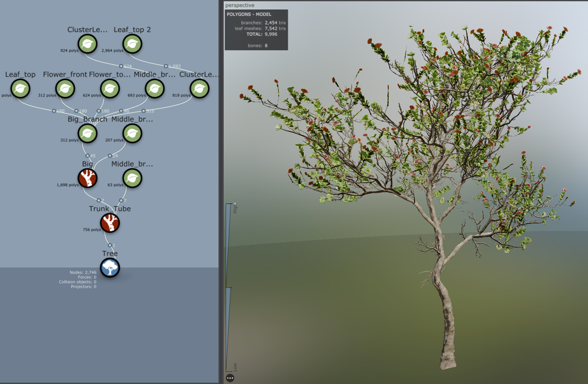Select the Leaf_top 2 node
This screenshot has width=588, height=384.
pyautogui.click(x=132, y=44)
